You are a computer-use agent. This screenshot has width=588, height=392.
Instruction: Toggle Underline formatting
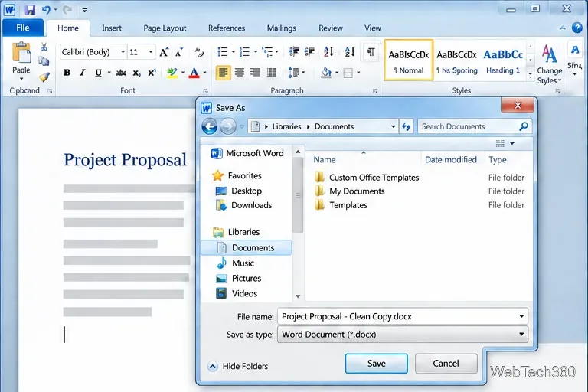(98, 73)
